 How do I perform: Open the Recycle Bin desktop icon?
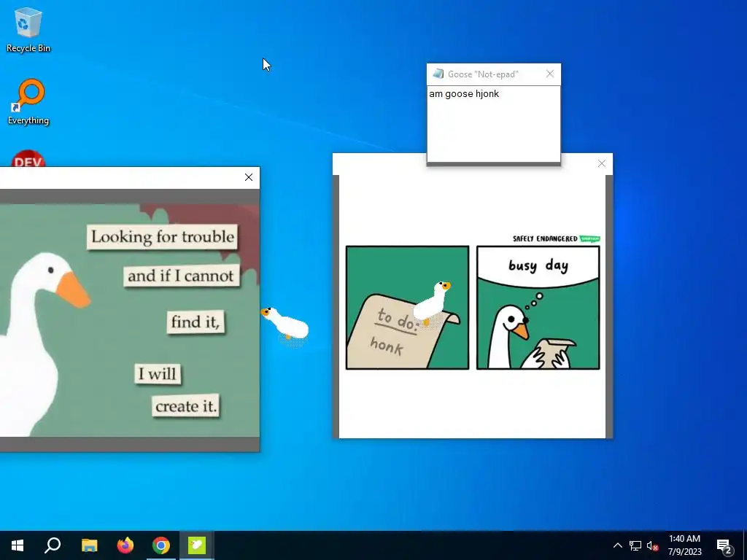pyautogui.click(x=28, y=29)
